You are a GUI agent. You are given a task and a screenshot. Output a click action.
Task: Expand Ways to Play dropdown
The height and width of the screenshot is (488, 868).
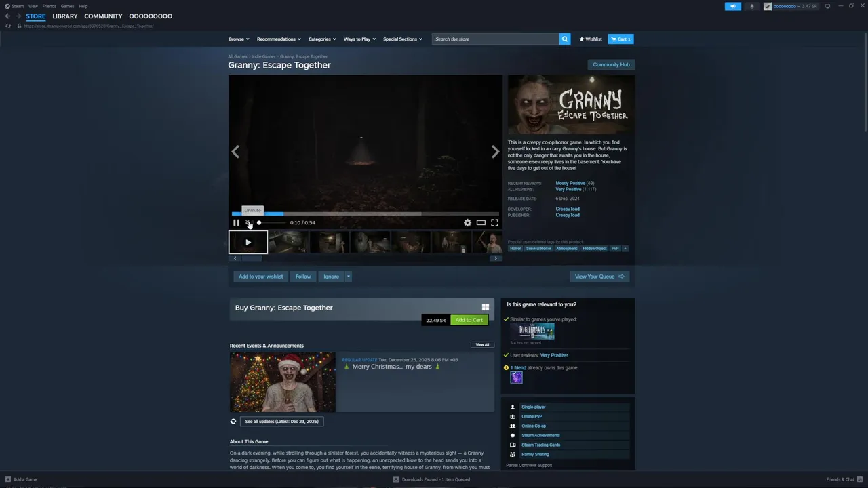click(x=359, y=39)
